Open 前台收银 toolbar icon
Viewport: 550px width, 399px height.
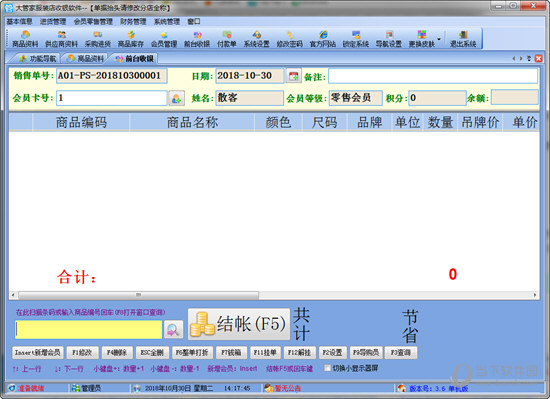click(x=197, y=39)
